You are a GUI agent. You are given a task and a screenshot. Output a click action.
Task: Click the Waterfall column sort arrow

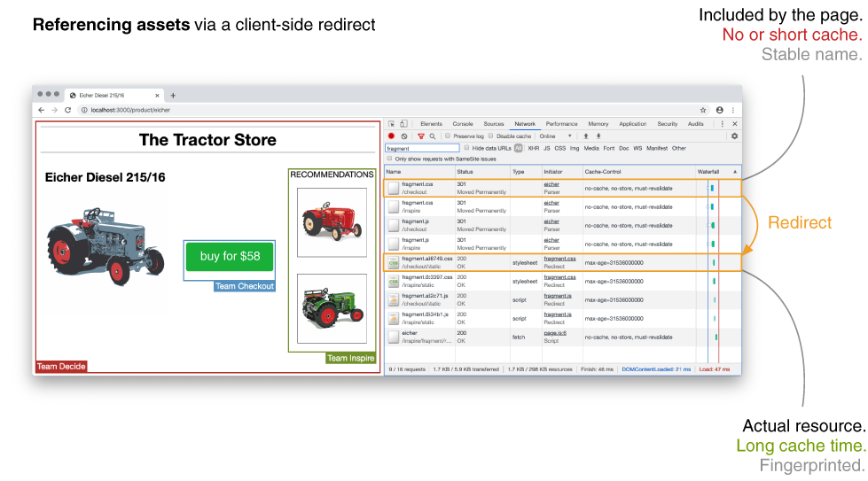(x=734, y=171)
